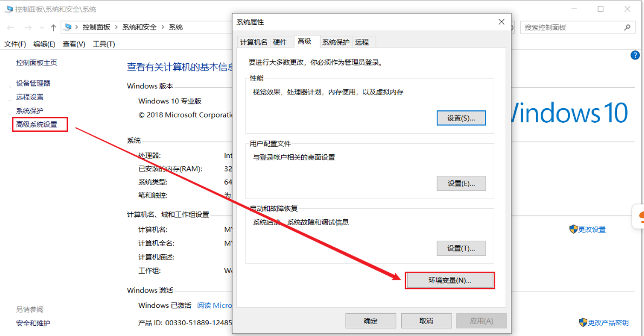This screenshot has height=336, width=644.
Task: Open the 工具(T) menu
Action: click(x=104, y=44)
